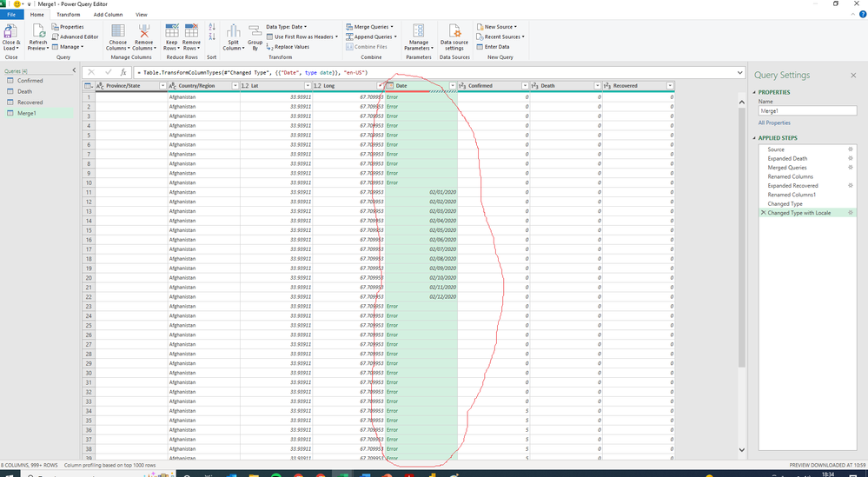The width and height of the screenshot is (868, 477).
Task: Collapse the PROPERTIES section
Action: click(x=754, y=92)
